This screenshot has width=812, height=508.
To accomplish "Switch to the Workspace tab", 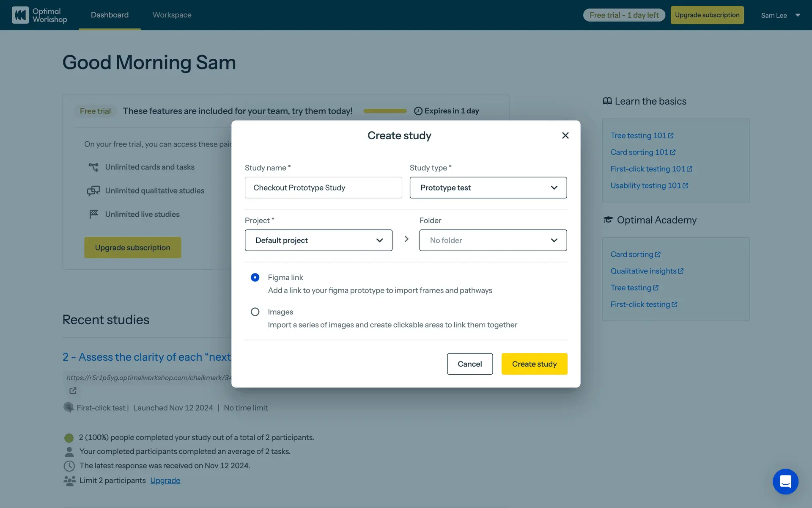I will point(172,15).
